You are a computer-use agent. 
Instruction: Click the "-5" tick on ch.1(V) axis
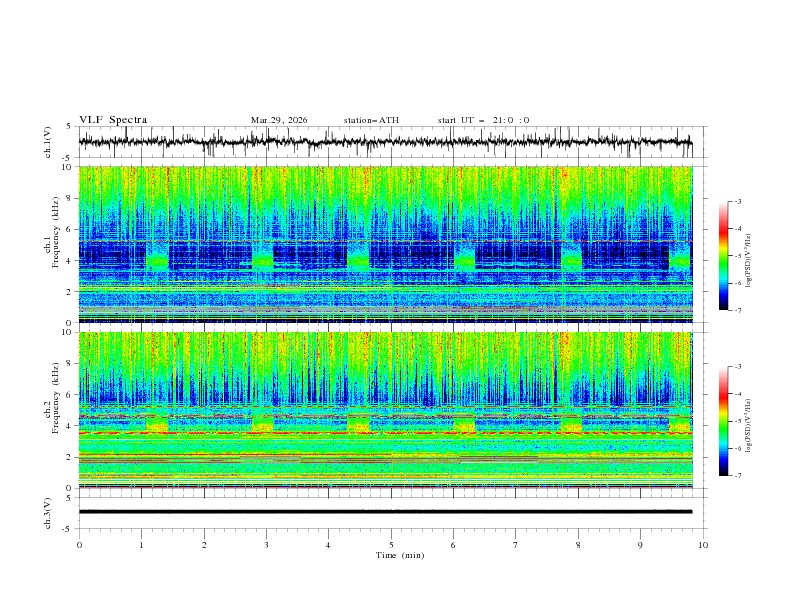[x=67, y=158]
